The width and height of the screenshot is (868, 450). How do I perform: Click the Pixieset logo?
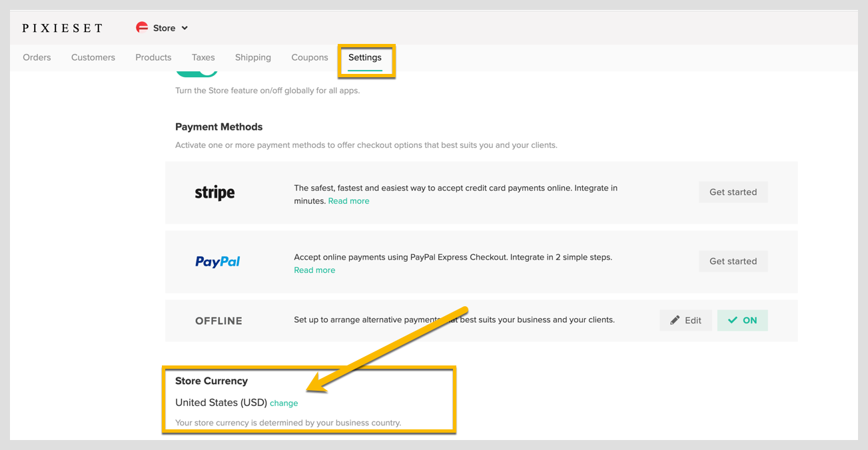[x=63, y=28]
